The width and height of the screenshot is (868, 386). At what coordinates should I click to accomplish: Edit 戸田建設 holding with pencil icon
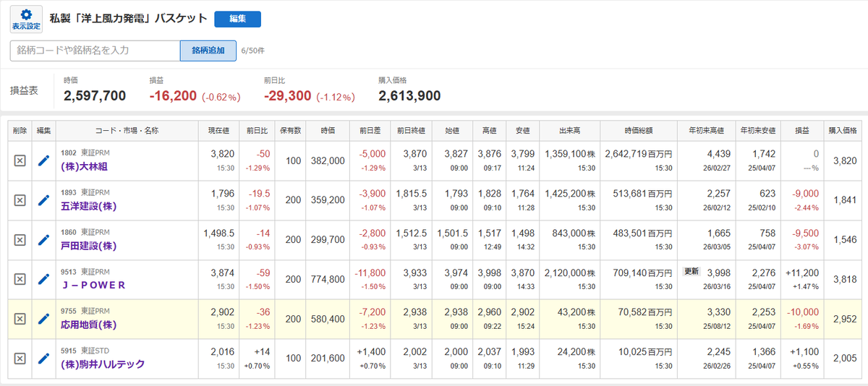point(43,240)
